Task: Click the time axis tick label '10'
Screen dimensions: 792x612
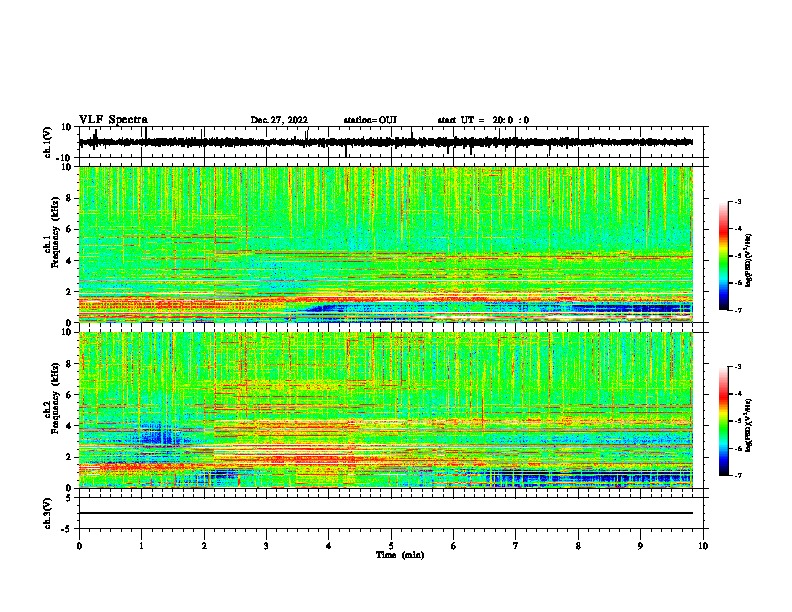Action: (703, 546)
